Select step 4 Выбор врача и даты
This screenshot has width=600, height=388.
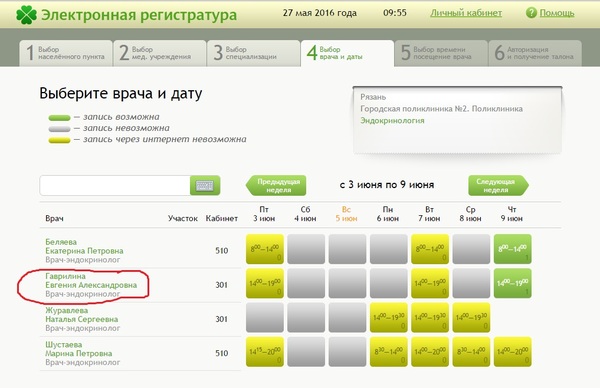pyautogui.click(x=347, y=53)
